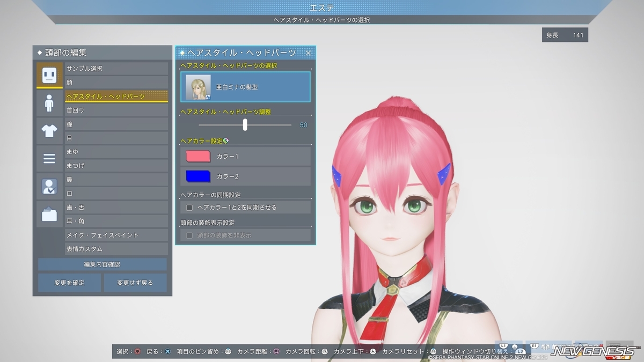Click the pink カラー1 swatch
Viewport: 644px width, 362px height.
(x=198, y=156)
